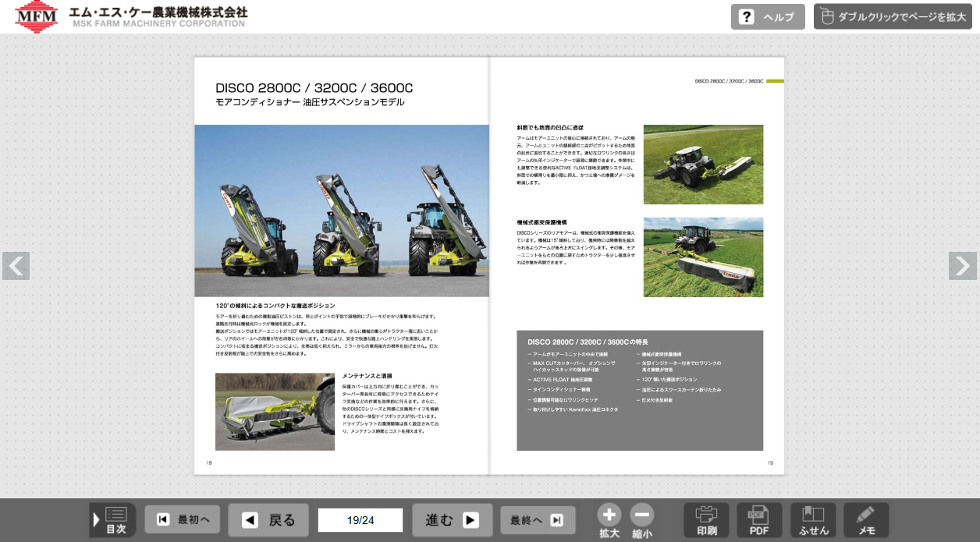
Task: Open the 目次 table of contents
Action: pos(113,520)
